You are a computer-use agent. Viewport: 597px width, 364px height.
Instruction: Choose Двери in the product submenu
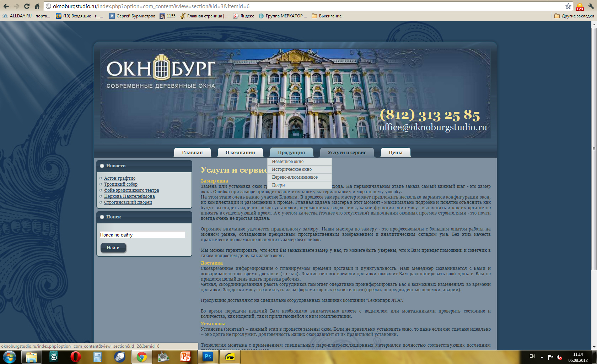(x=300, y=185)
